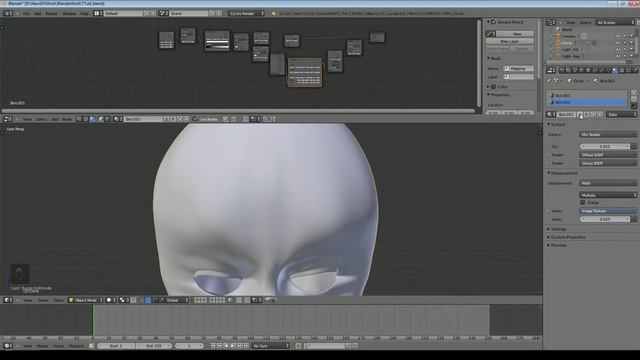Open the Render properties tab icon

(x=561, y=70)
